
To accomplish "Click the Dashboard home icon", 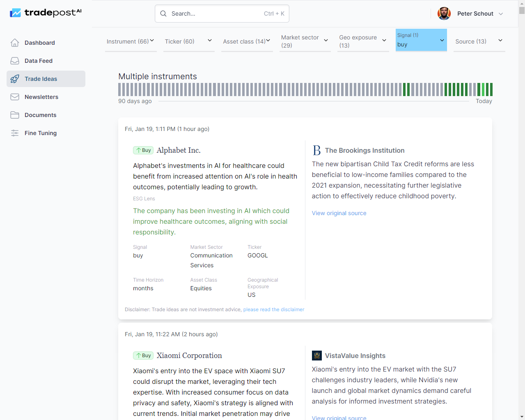I will 15,43.
